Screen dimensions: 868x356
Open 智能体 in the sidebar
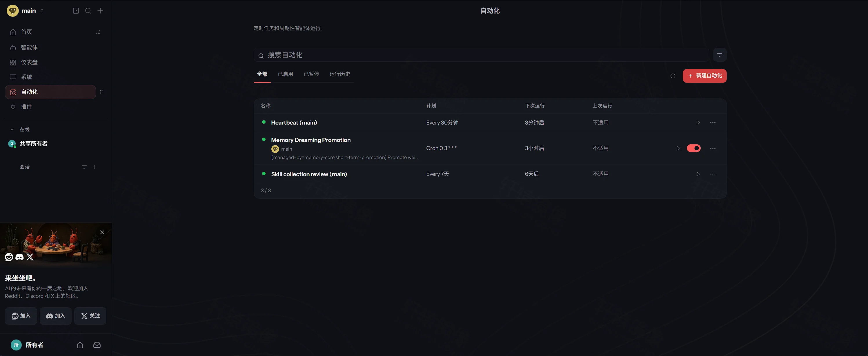tap(50, 48)
